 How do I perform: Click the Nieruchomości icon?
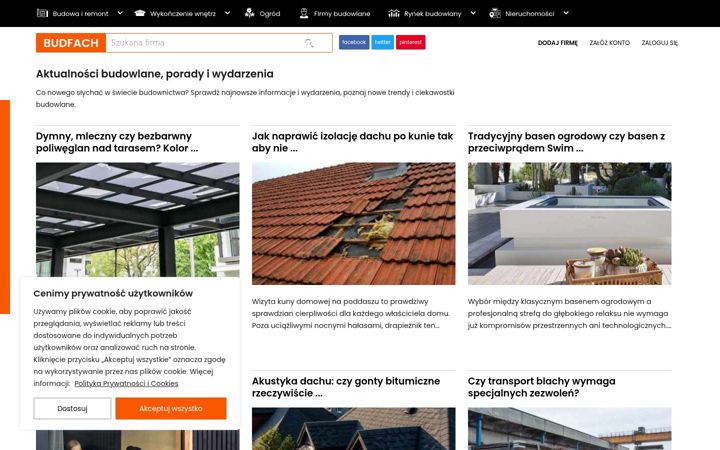coord(495,13)
